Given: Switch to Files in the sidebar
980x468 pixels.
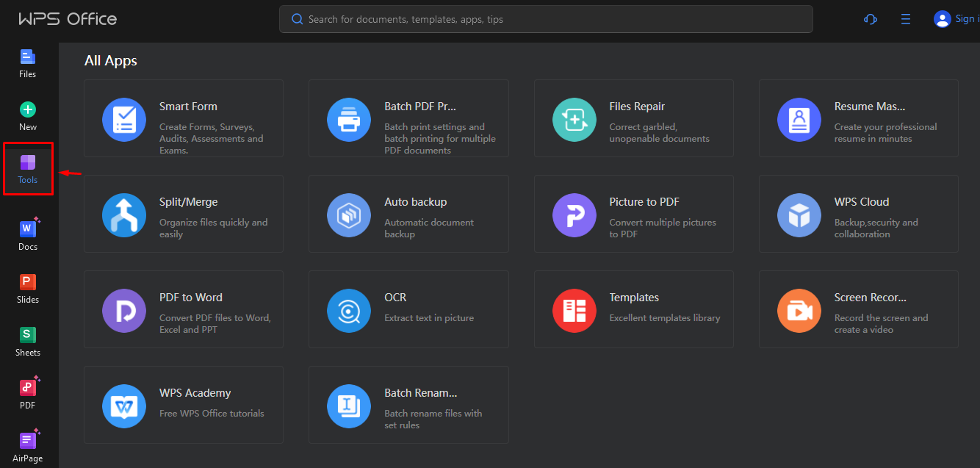Looking at the screenshot, I should tap(28, 63).
